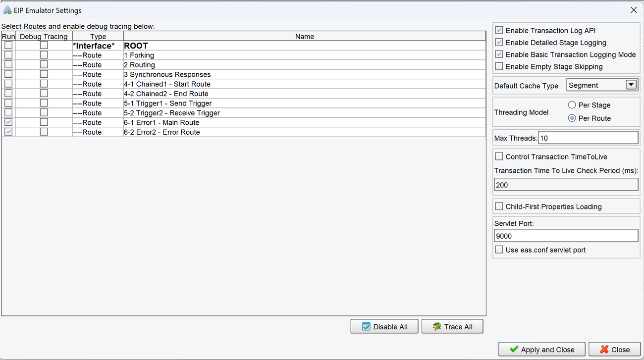Image resolution: width=644 pixels, height=360 pixels.
Task: Toggle Enable Transaction Log API checkbox
Action: coord(499,30)
